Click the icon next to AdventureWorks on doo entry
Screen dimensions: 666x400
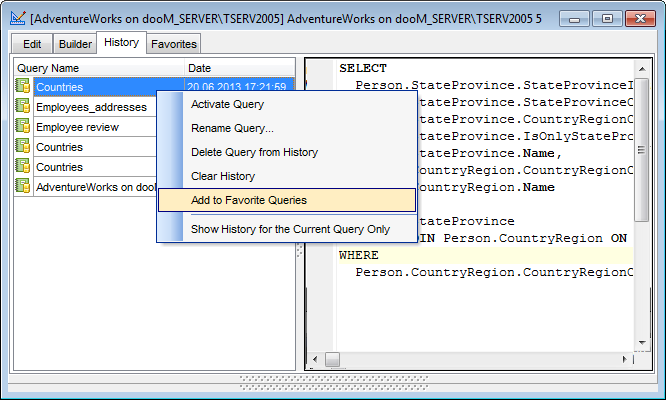click(x=23, y=187)
